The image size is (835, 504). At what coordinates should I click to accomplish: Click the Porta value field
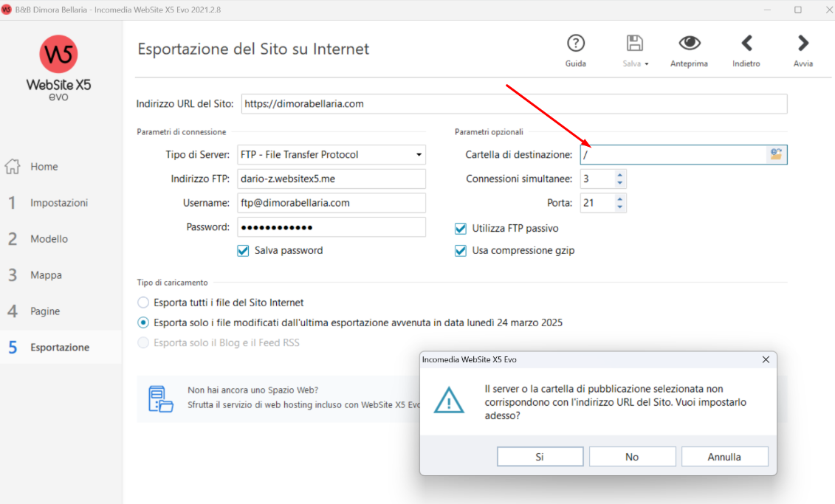point(597,203)
